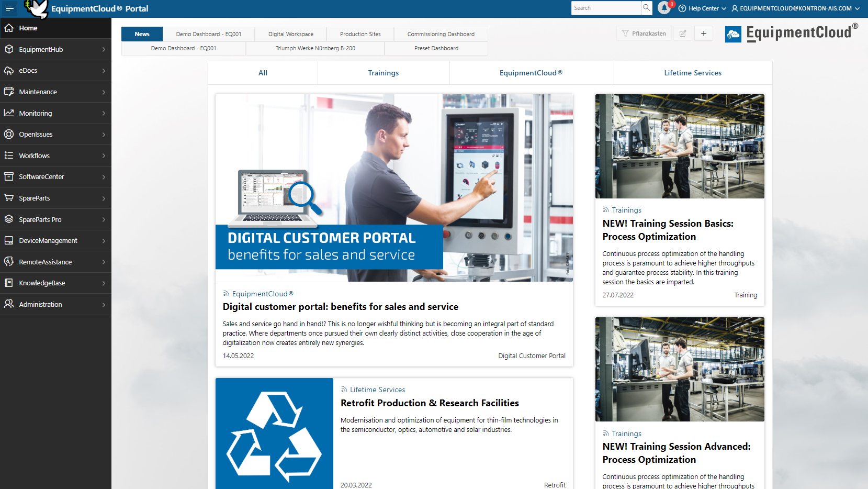Toggle the hamburger menu icon
The image size is (868, 489).
pos(9,8)
